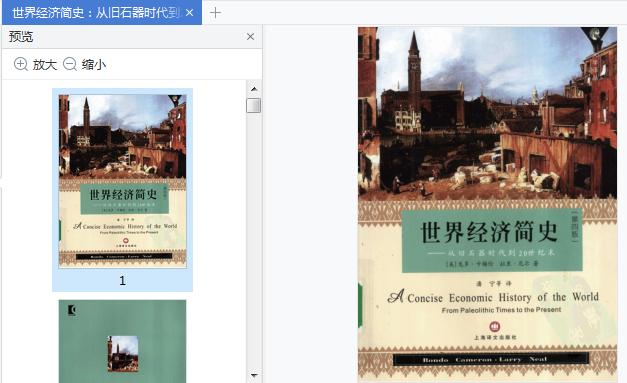Screen dimensions: 627x383
Task: Click the scrollbar up arrow
Action: [254, 89]
